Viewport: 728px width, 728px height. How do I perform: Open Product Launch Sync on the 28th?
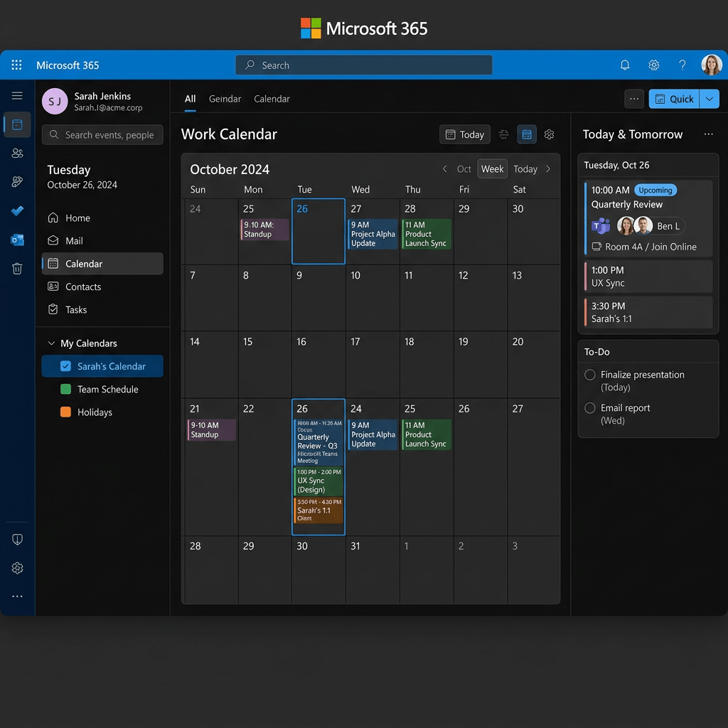[427, 234]
